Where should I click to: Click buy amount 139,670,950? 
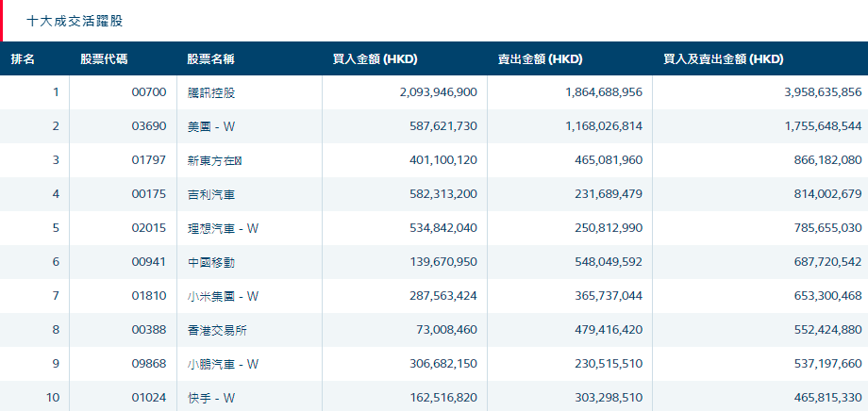coord(442,262)
